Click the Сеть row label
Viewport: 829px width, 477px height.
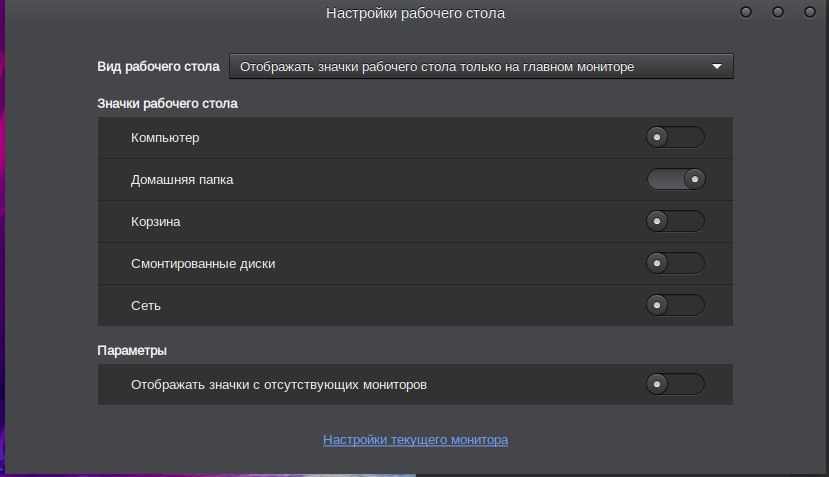(145, 306)
